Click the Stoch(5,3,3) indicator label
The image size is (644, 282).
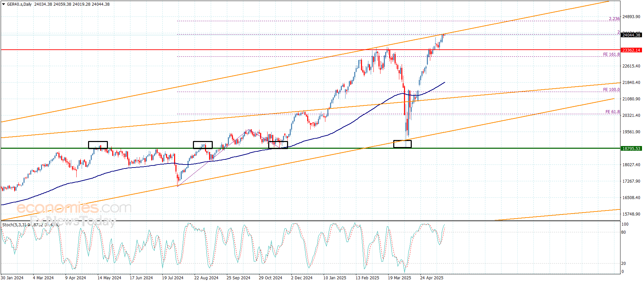pos(14,225)
